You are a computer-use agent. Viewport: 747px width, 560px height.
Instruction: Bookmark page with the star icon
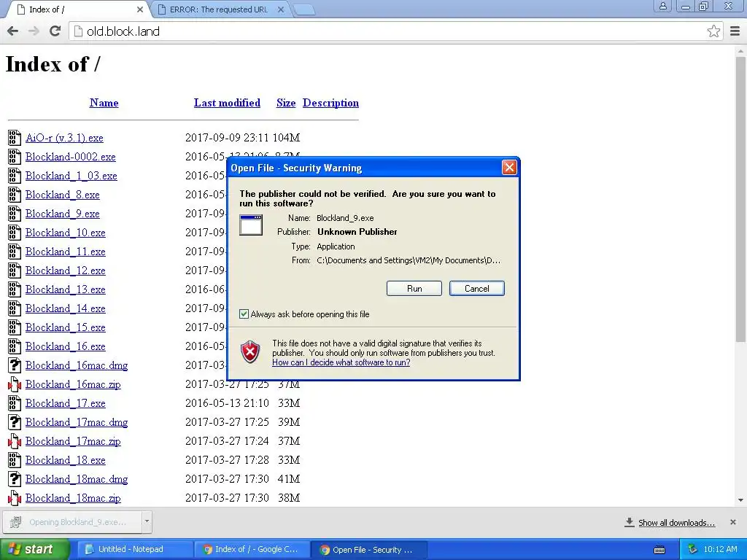tap(713, 31)
